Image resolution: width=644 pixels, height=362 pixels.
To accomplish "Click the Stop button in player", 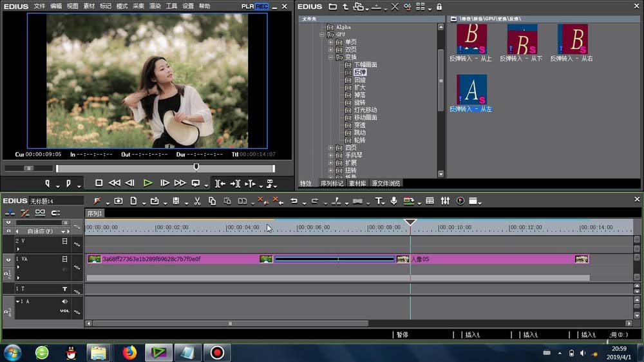I will 99,184.
